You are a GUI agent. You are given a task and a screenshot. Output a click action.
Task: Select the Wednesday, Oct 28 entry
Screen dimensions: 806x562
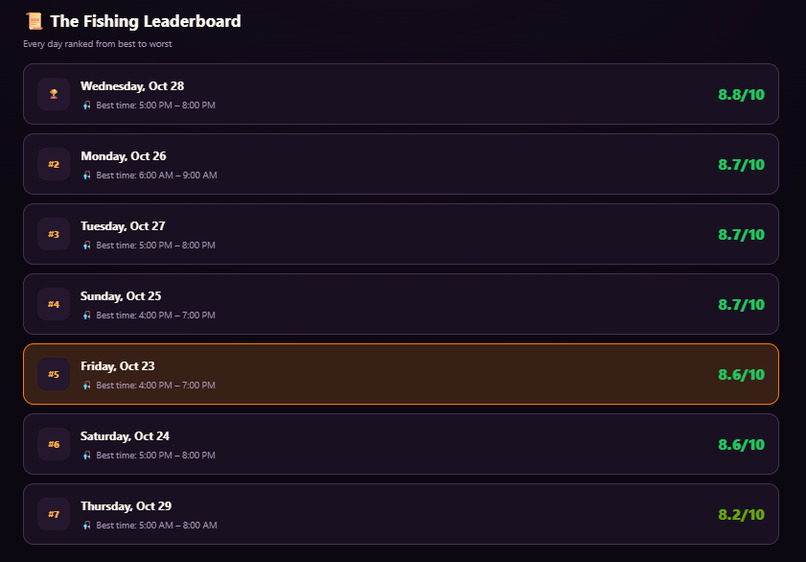click(x=401, y=94)
